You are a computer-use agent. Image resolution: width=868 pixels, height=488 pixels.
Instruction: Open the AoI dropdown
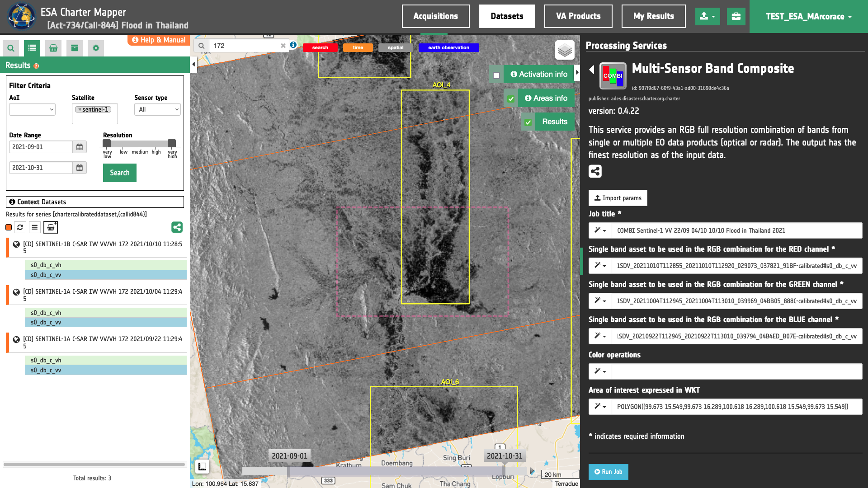32,109
